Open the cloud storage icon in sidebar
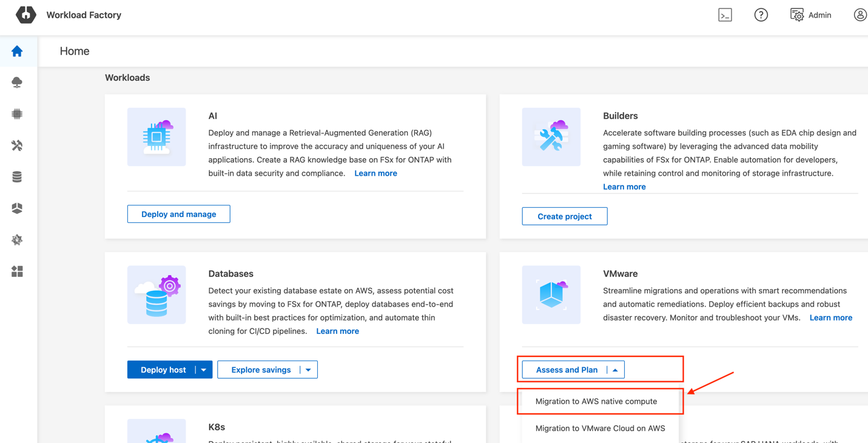Viewport: 868px width, 443px height. tap(17, 82)
